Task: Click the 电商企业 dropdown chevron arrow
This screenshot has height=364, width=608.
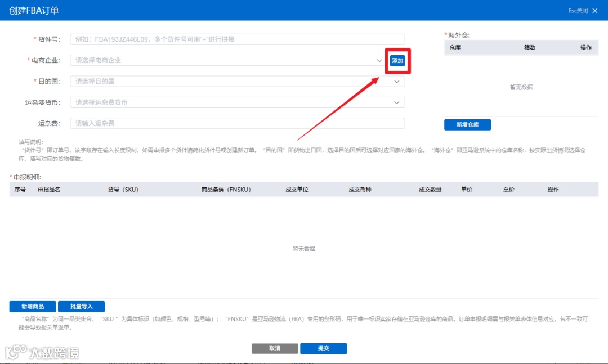Action: click(x=379, y=60)
